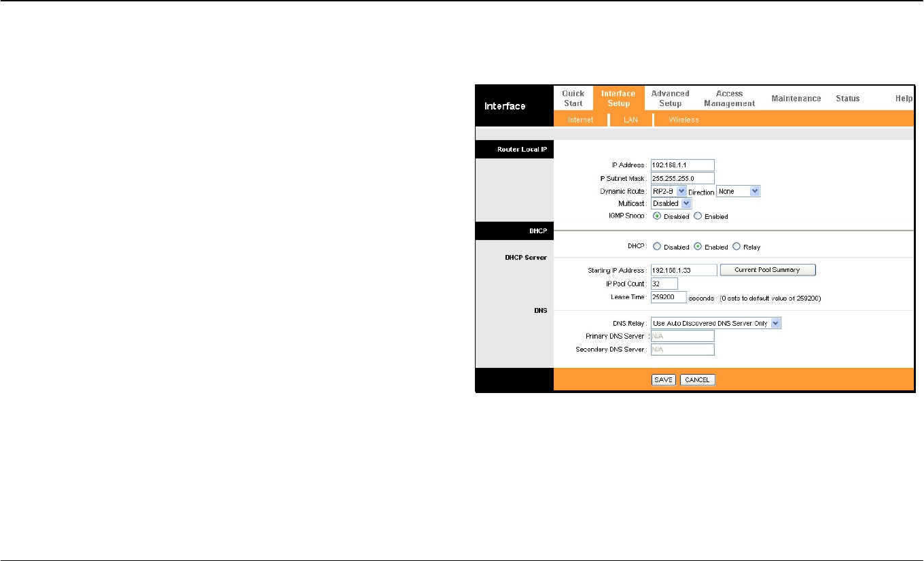Set IGMP Snoop to Disabled

(x=657, y=216)
